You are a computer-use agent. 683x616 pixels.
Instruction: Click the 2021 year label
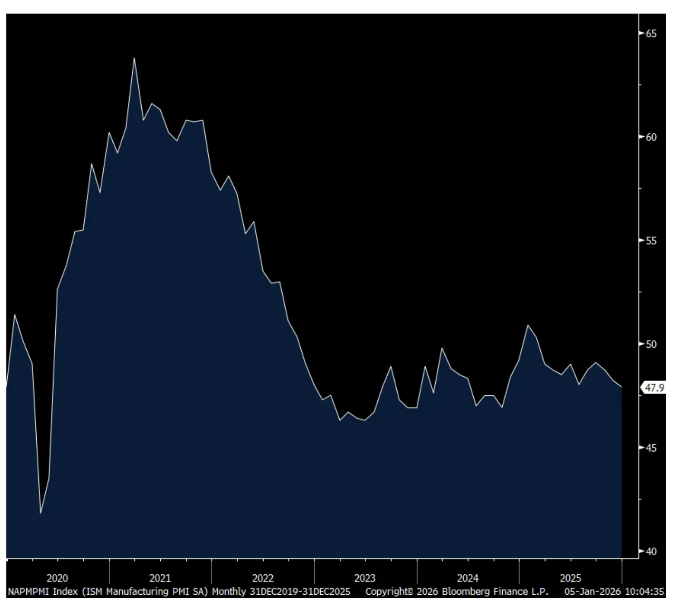160,578
